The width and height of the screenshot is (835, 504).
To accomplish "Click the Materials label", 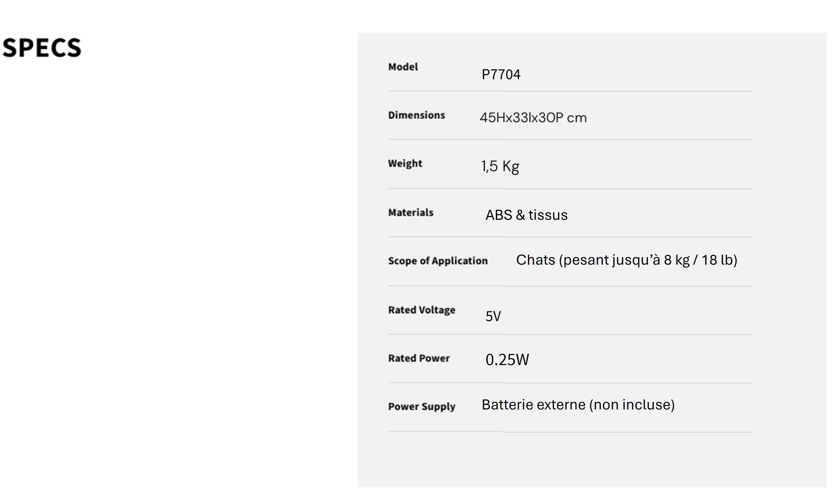I will click(x=411, y=212).
